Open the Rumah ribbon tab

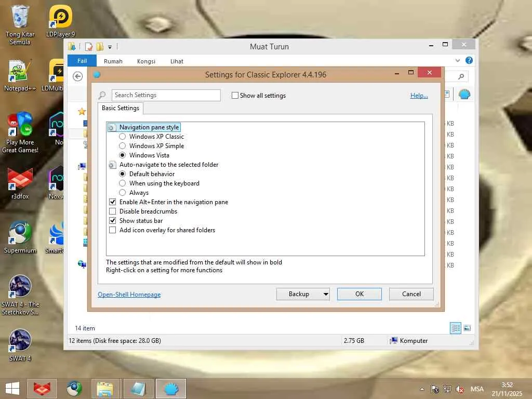pyautogui.click(x=113, y=61)
